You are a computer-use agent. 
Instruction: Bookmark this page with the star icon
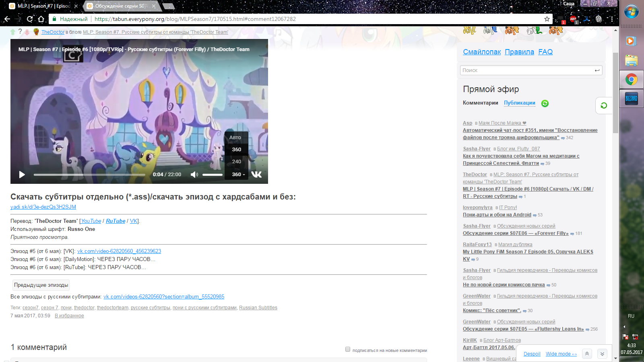coord(547,19)
